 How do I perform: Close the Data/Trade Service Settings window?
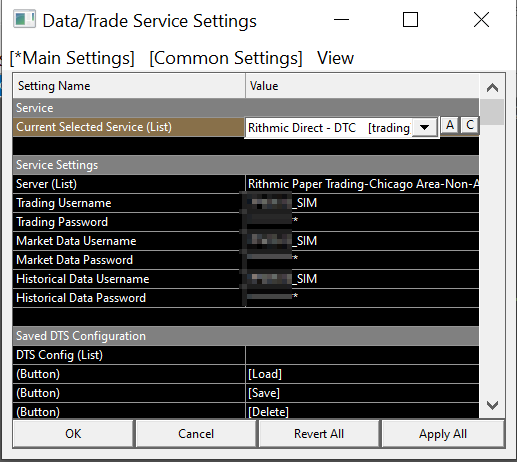pyautogui.click(x=481, y=20)
